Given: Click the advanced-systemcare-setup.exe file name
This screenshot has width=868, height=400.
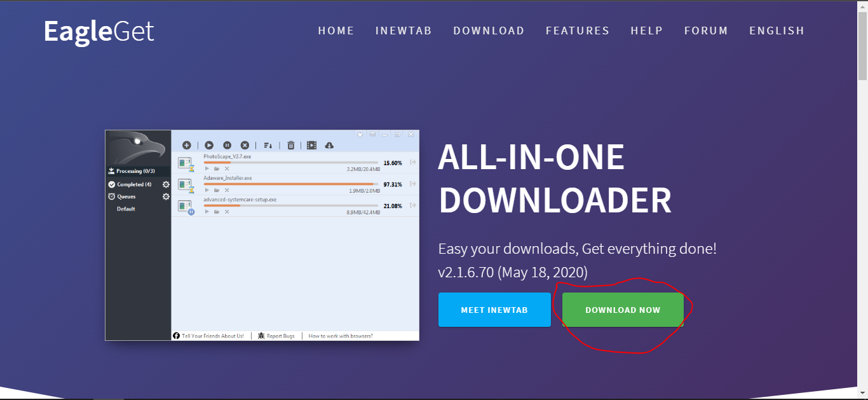Looking at the screenshot, I should [x=240, y=200].
